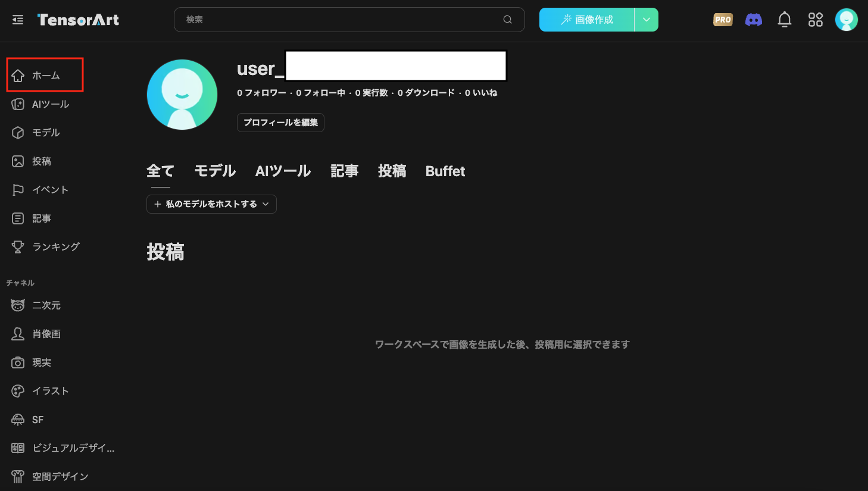Click the 投稿 image icon in sidebar
This screenshot has width=868, height=491.
point(18,161)
